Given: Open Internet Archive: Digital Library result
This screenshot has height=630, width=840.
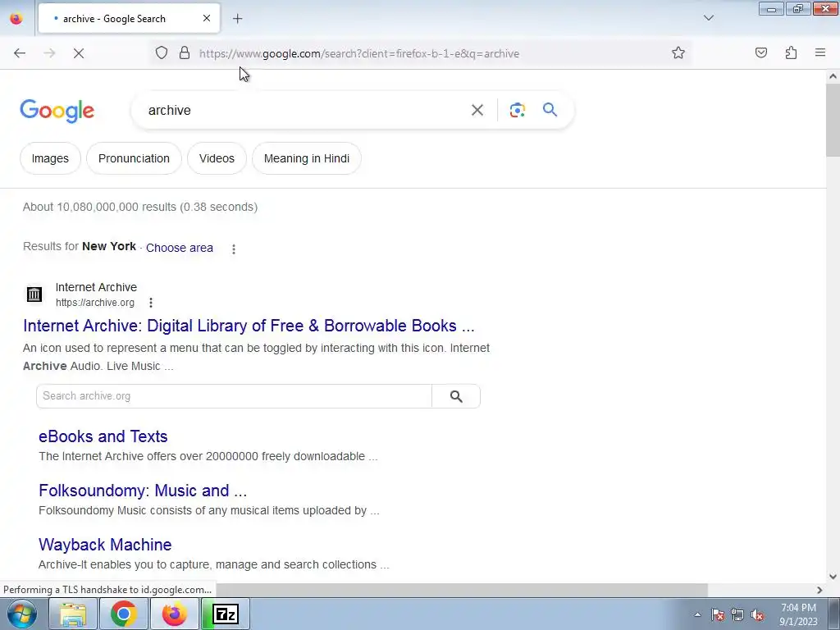Looking at the screenshot, I should [x=249, y=326].
